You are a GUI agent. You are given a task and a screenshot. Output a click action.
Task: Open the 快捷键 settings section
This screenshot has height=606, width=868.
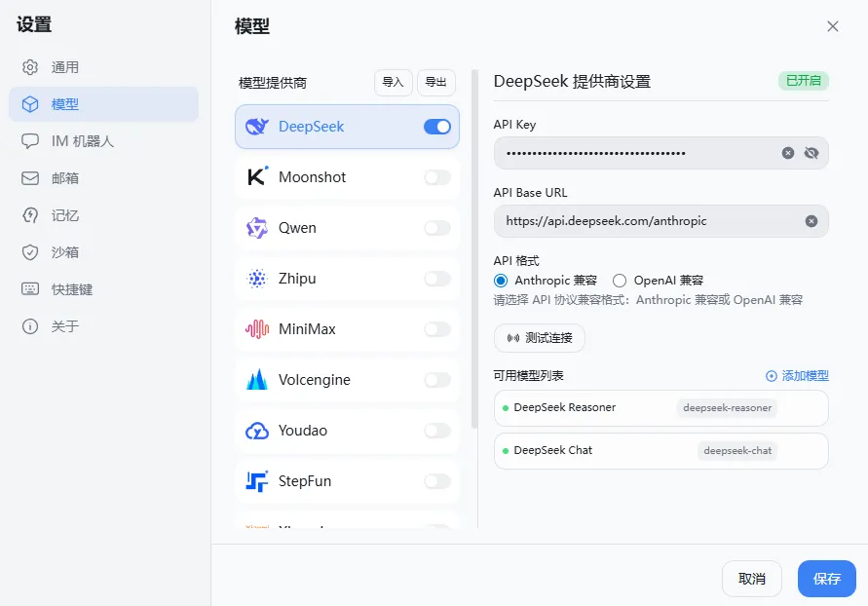(x=103, y=289)
